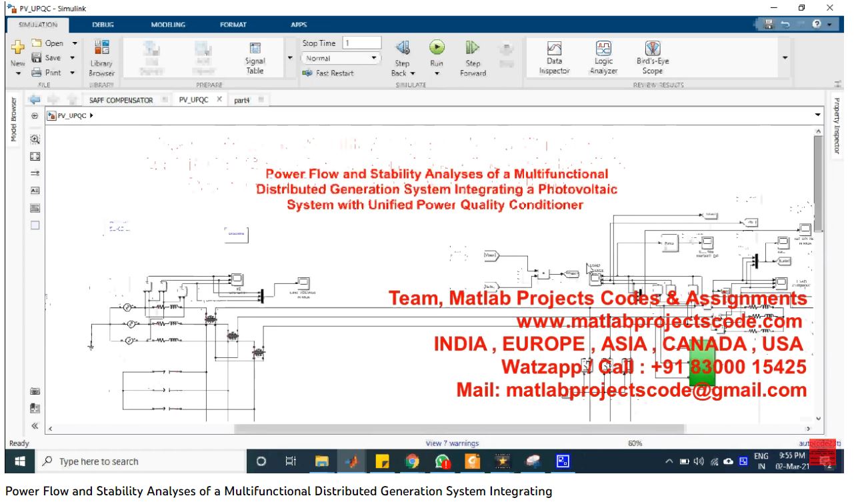Click the 60% zoom status text
Viewport: 854px width, 504px height.
tap(635, 443)
